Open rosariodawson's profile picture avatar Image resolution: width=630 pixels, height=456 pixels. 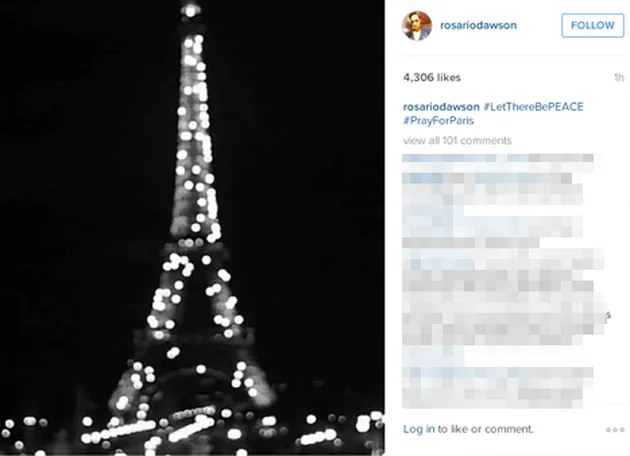click(417, 26)
